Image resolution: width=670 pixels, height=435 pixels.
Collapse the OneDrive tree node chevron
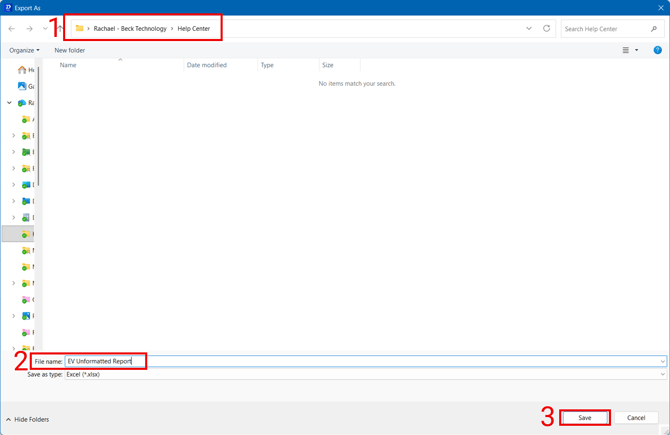click(9, 103)
